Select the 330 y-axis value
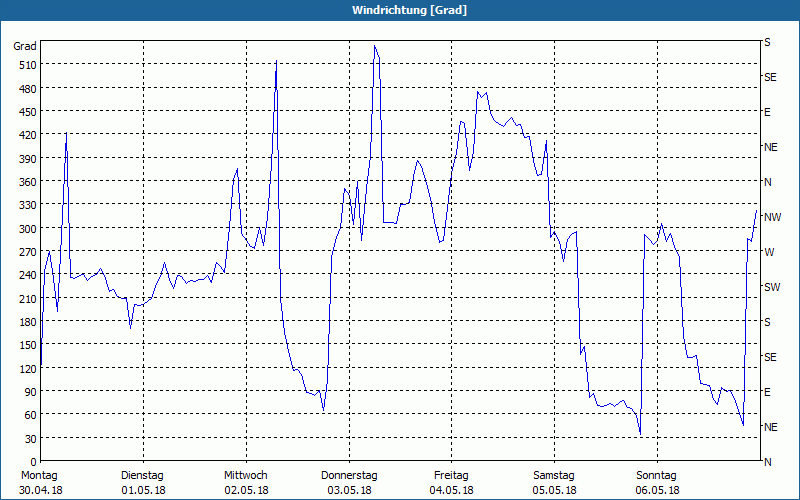Viewport: 800px width, 500px height. [x=28, y=205]
